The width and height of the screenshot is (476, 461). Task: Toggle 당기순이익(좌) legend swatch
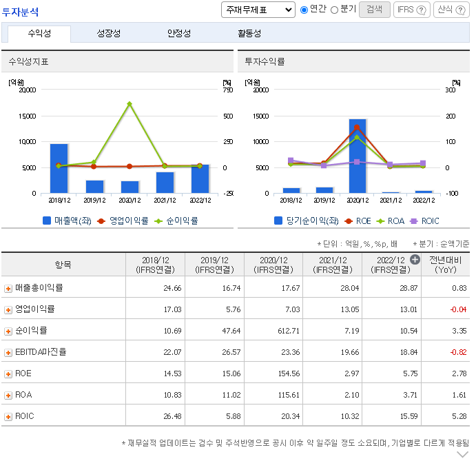[x=278, y=221]
